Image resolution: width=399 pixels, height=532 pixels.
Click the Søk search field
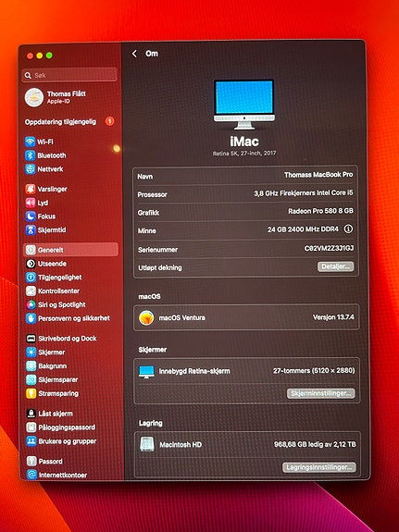[x=69, y=75]
